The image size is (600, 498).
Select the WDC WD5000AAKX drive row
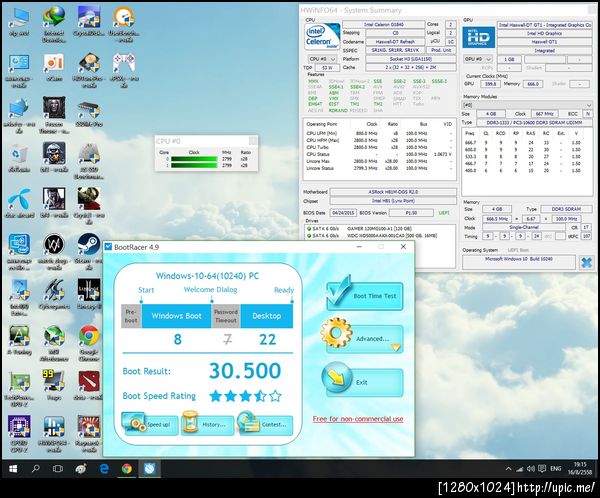click(380, 235)
